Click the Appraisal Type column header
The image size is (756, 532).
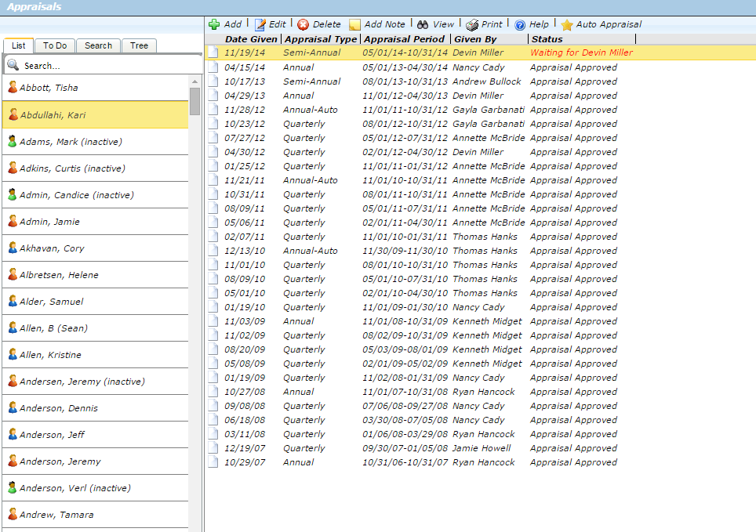click(x=320, y=38)
